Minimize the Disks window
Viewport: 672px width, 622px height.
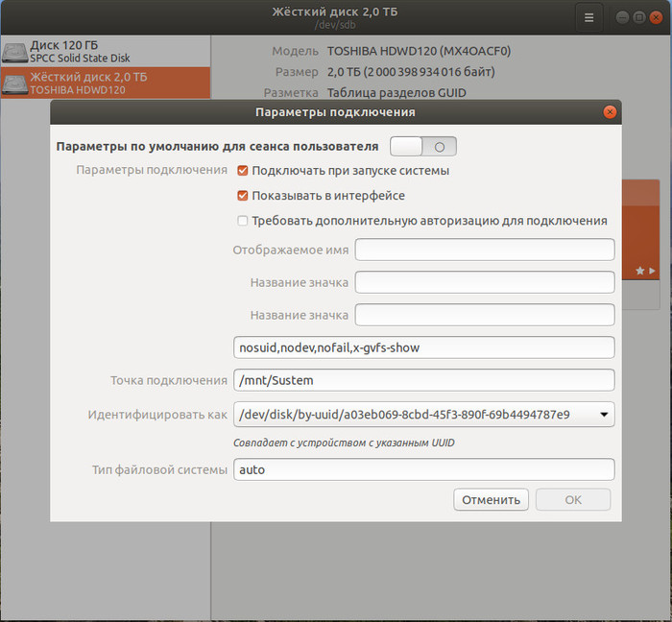(x=622, y=17)
